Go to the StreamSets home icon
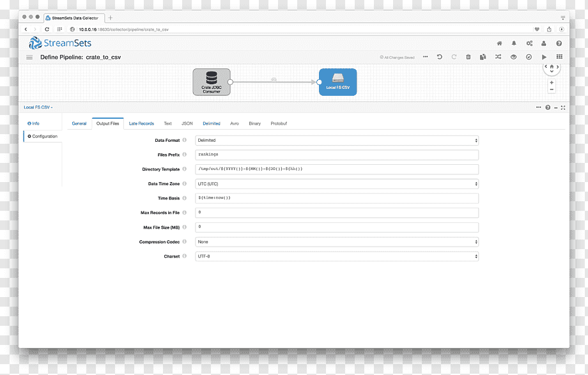588x375 pixels. (x=500, y=43)
